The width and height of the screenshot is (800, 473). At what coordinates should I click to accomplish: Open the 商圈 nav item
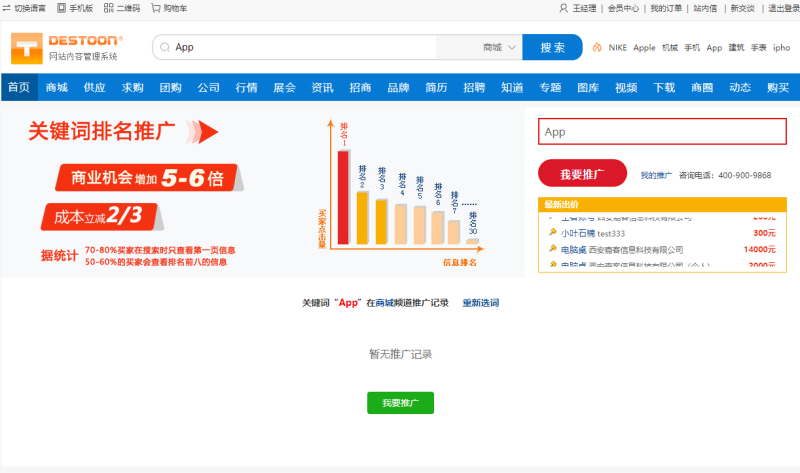702,88
